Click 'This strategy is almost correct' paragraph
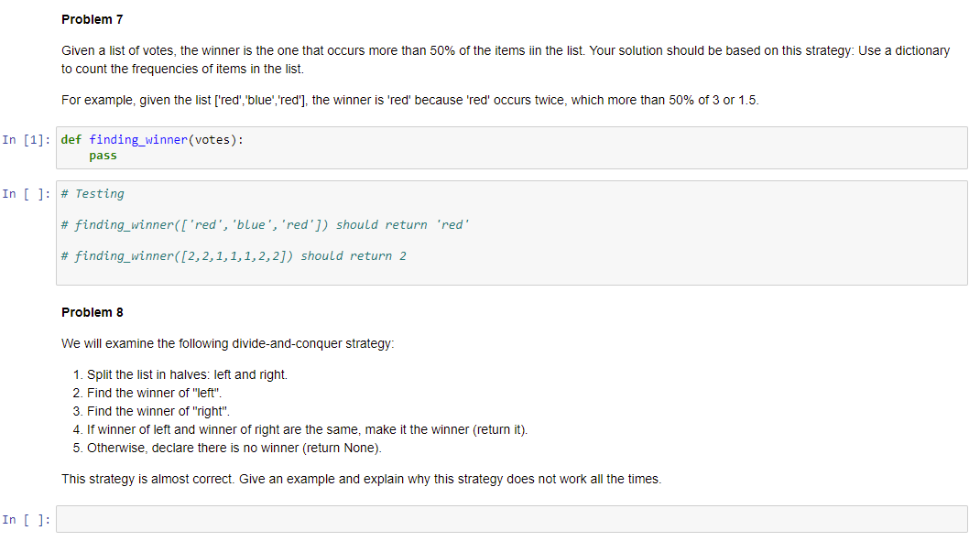Screen dimensions: 980x541 [x=361, y=479]
